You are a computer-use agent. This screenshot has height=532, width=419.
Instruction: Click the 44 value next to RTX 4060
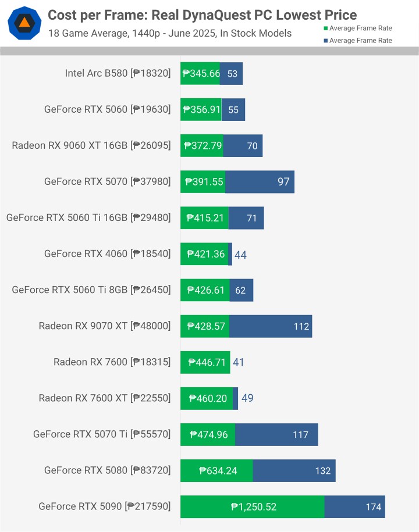coord(240,255)
